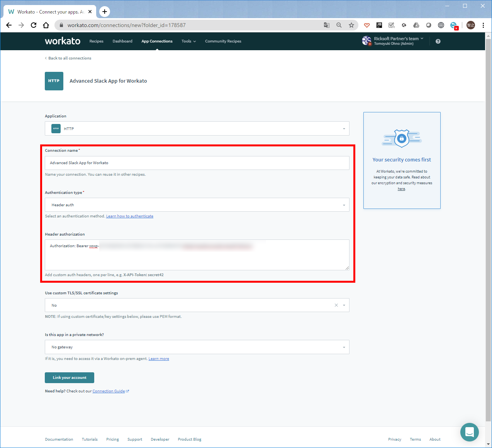This screenshot has height=448, width=492.
Task: Open Tutorials footer link
Action: (x=90, y=440)
